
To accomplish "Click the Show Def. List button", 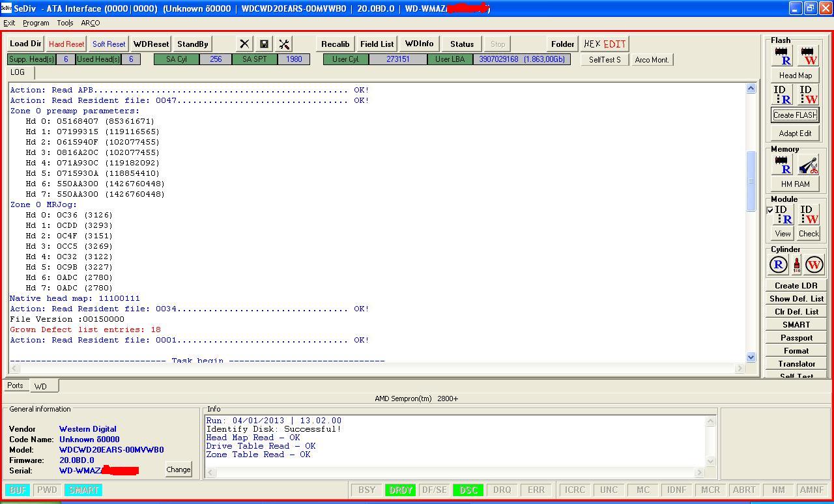I will tap(796, 298).
